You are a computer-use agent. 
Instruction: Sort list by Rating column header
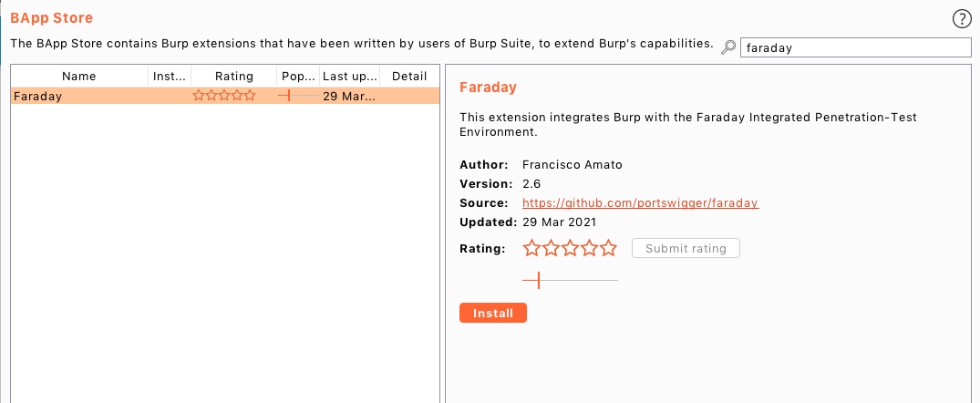coord(233,77)
